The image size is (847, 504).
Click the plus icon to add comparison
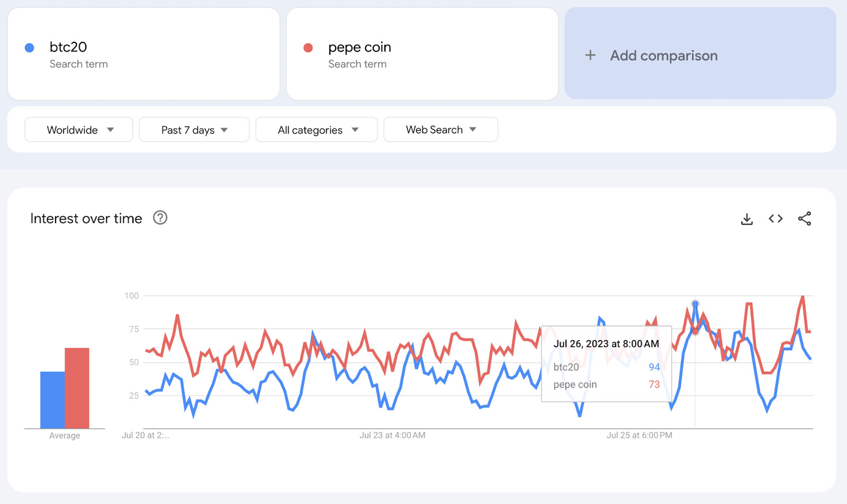pyautogui.click(x=590, y=56)
